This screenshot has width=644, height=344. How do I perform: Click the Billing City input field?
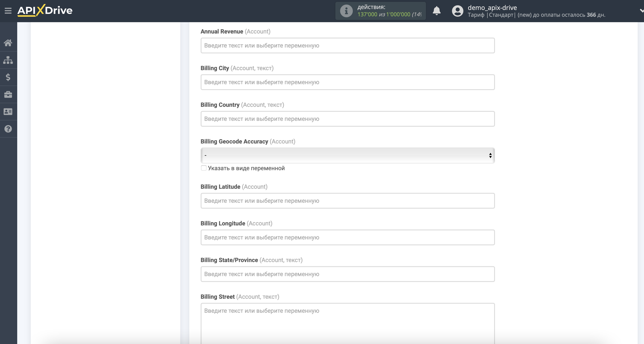pos(348,82)
